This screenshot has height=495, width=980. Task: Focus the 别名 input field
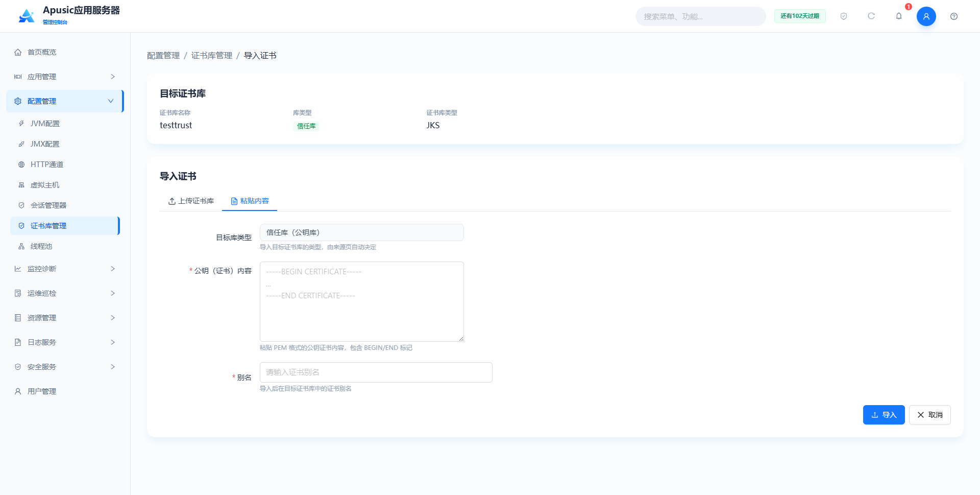(x=376, y=372)
